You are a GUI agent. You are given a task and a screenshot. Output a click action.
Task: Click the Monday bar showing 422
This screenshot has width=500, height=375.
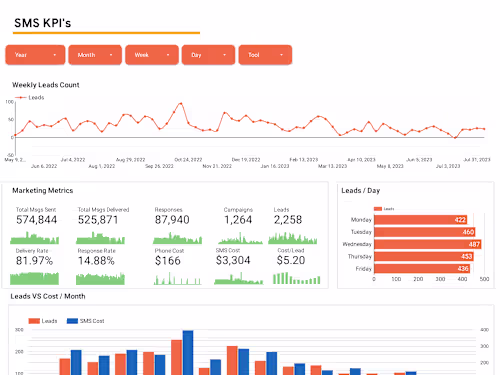[x=420, y=220]
